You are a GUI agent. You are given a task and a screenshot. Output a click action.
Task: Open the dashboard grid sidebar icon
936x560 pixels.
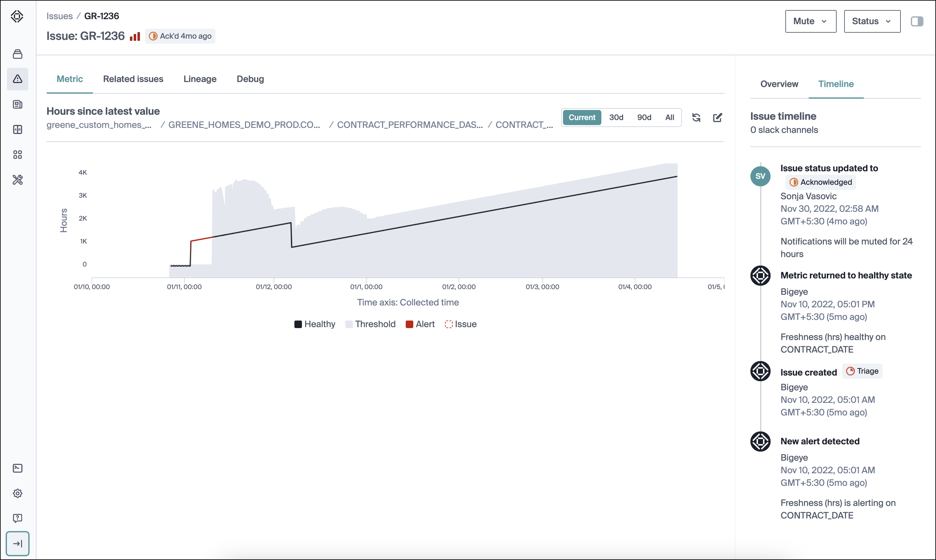click(17, 155)
